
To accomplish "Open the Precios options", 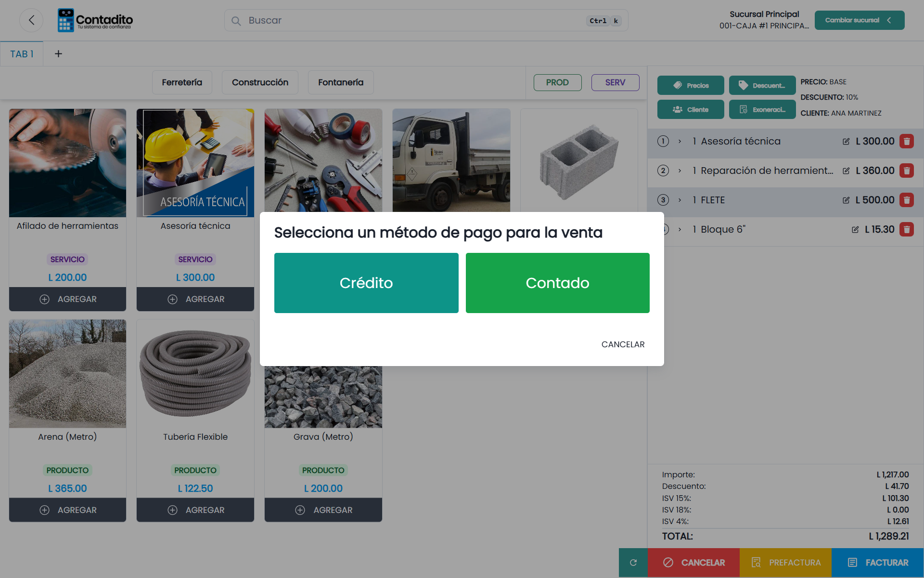I will pos(691,85).
